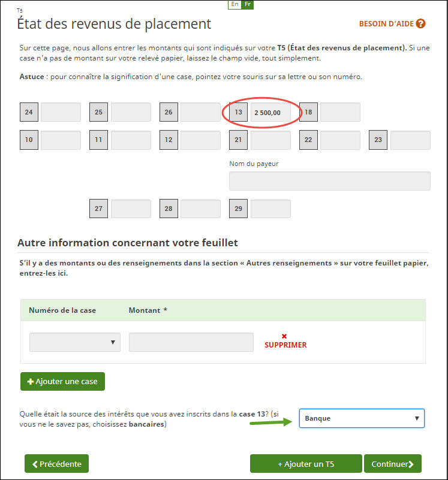Click the box 10 amount field
Viewport: 448px width, 480px height.
click(x=61, y=140)
